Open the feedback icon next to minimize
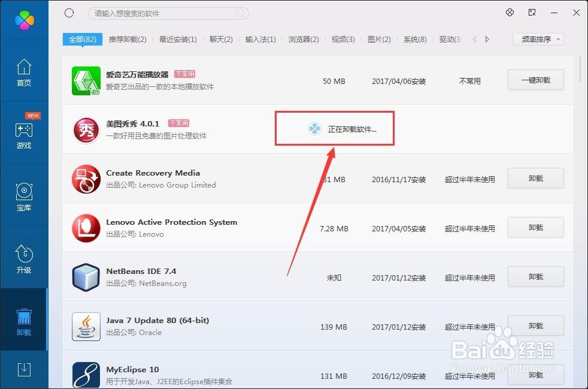The width and height of the screenshot is (588, 389). [532, 13]
